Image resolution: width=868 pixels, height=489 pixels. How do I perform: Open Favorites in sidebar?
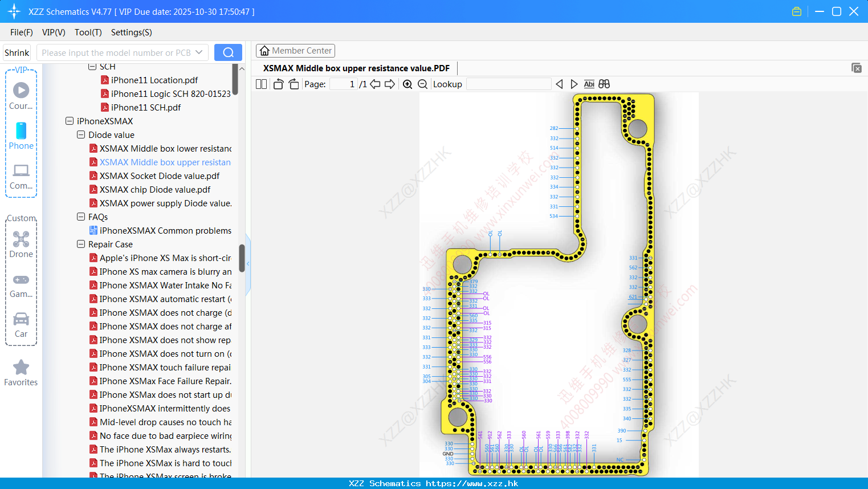(x=21, y=373)
